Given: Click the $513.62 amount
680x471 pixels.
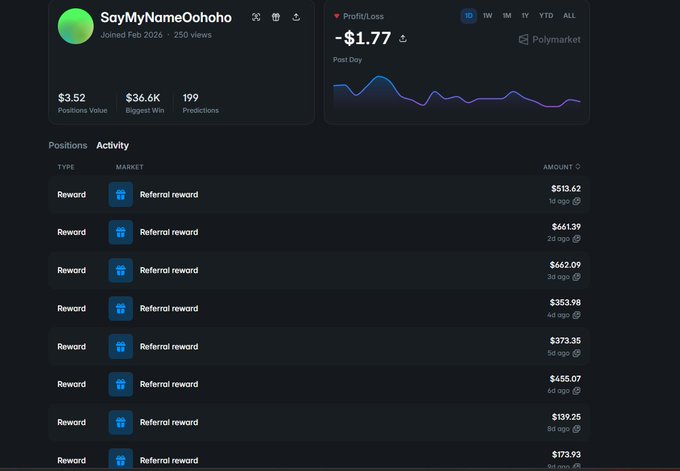Looking at the screenshot, I should [566, 189].
